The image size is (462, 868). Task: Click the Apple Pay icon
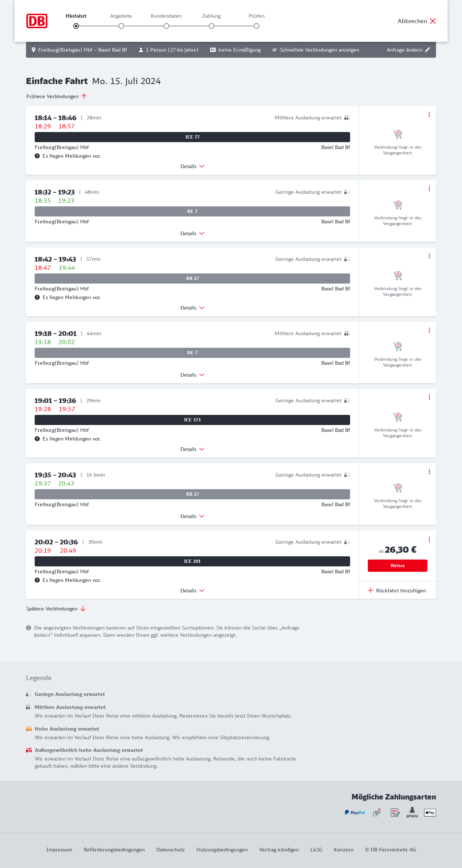coord(430,812)
